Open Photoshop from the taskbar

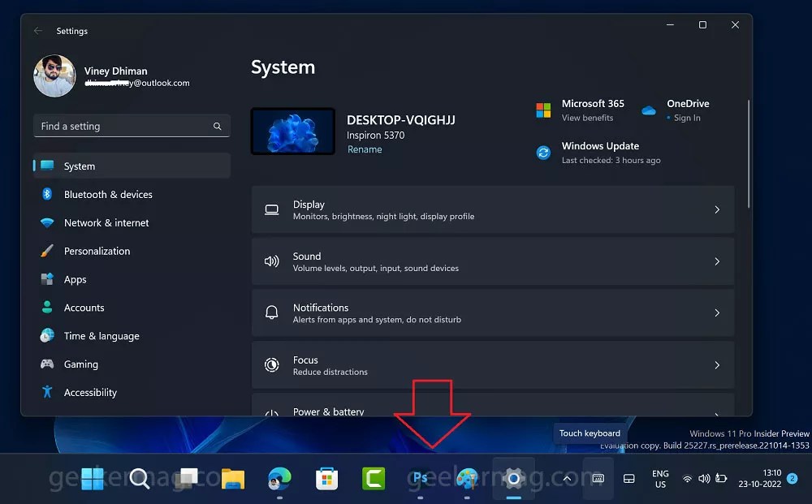click(x=420, y=479)
